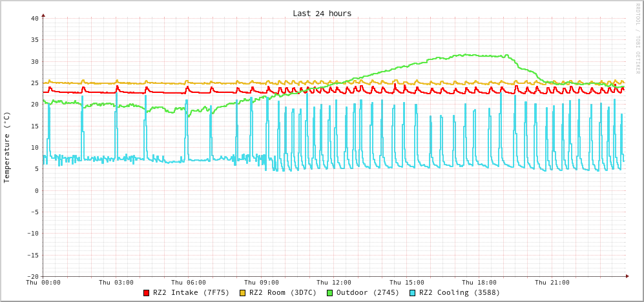
Task: Click the "Thu 12:00" time axis label
Action: 334,283
